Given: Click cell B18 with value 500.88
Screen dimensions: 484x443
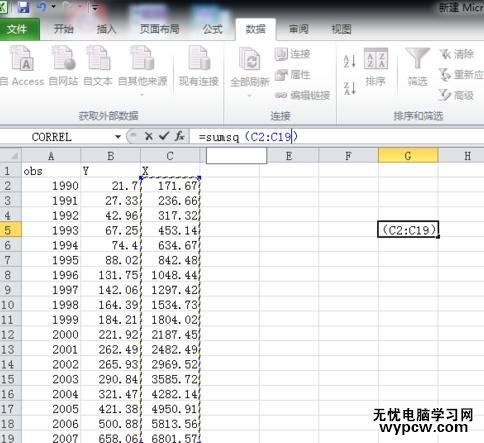Looking at the screenshot, I should click(111, 423).
